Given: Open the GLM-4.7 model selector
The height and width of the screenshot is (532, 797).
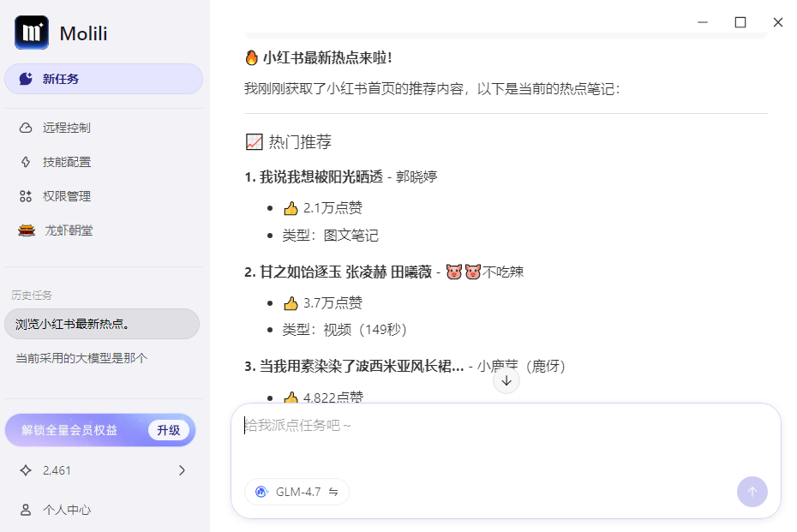Looking at the screenshot, I should (297, 492).
